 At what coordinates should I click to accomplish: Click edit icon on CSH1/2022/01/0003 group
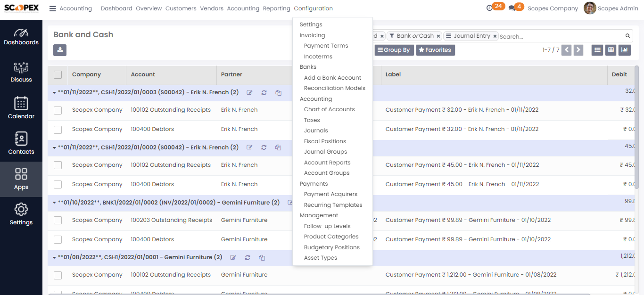250,93
